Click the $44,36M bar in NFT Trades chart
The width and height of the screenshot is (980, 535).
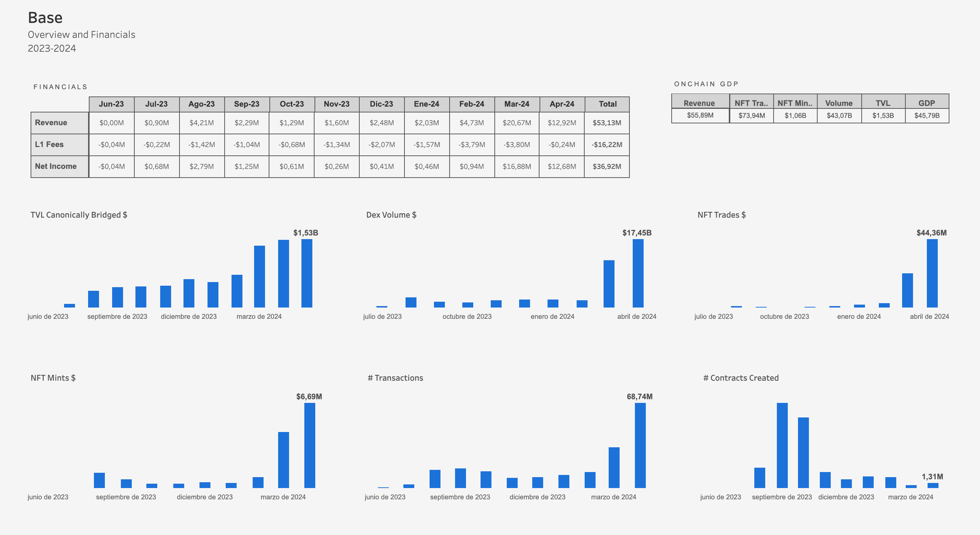point(932,273)
